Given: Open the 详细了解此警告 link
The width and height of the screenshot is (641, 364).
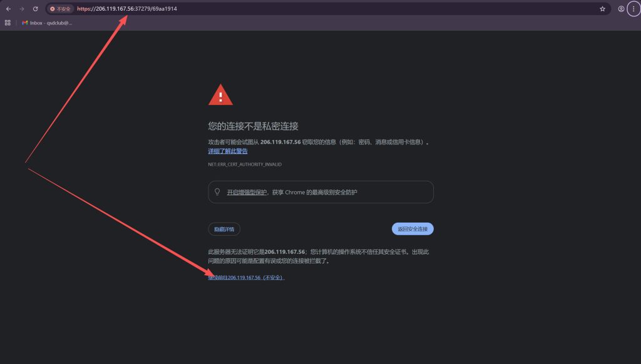Looking at the screenshot, I should 228,151.
